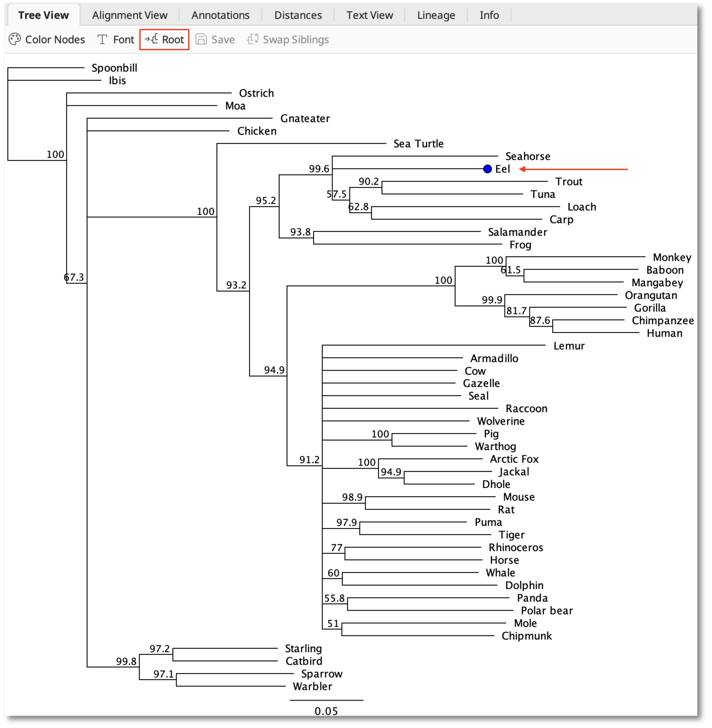Select the Gazelle leaf label
The height and width of the screenshot is (728, 712).
(x=481, y=383)
